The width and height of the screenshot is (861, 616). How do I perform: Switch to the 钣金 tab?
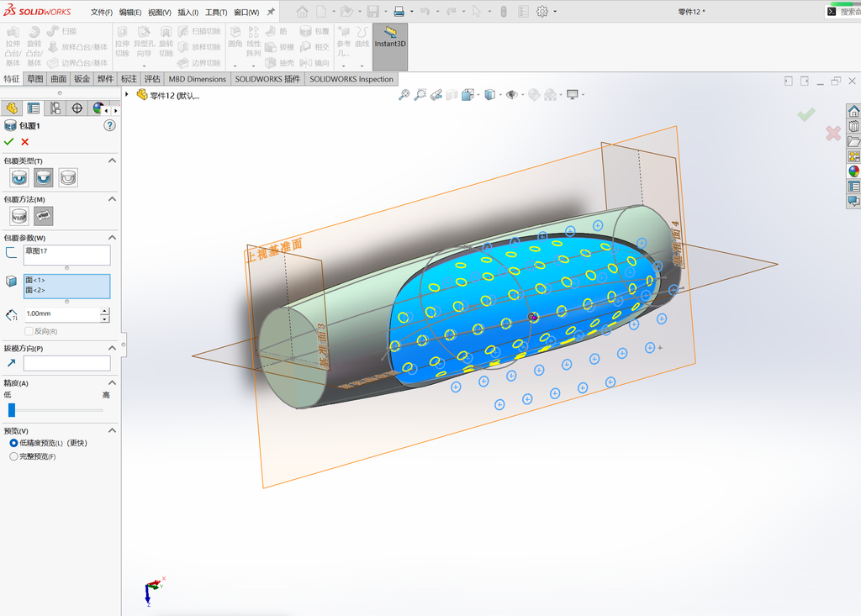82,79
